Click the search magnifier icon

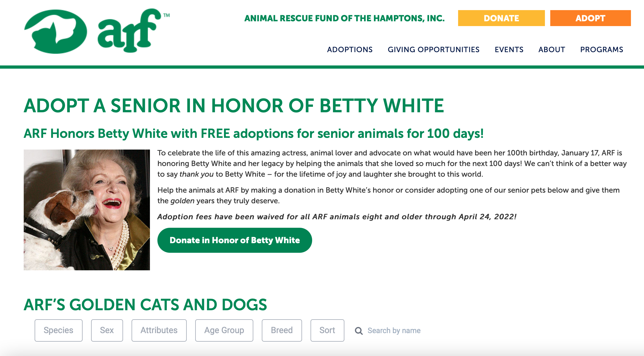pos(359,331)
